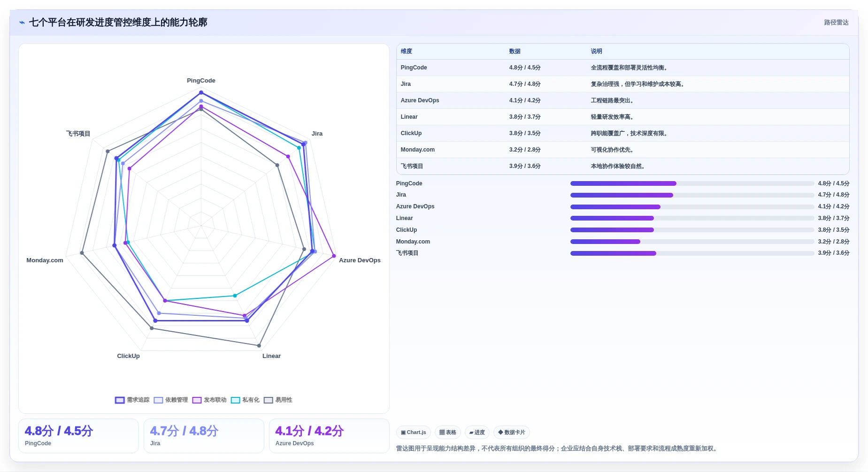The width and height of the screenshot is (868, 472).
Task: Click the 进度 tag chip
Action: click(x=477, y=433)
